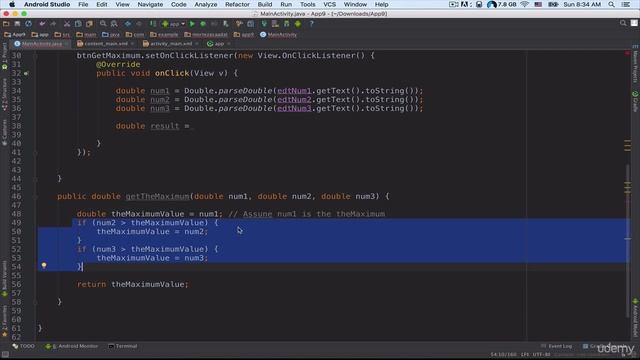Click the SDK Manager download icon

[x=287, y=24]
